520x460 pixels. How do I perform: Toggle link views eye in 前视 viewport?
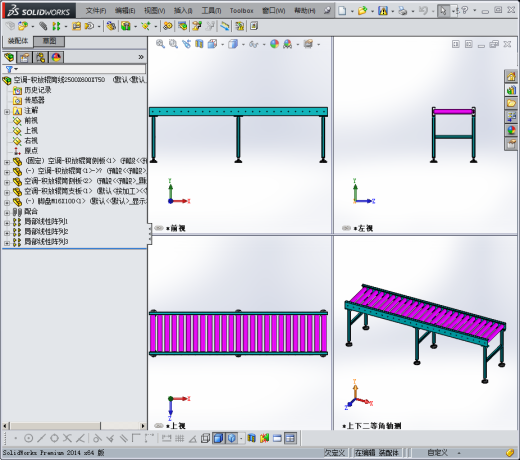[x=159, y=228]
